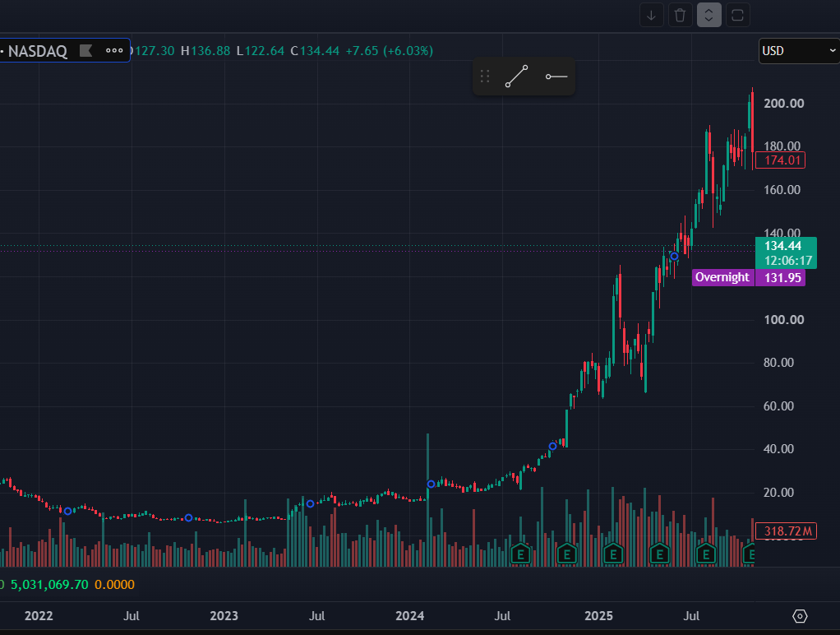
Task: Click the NASDAQ symbol legend
Action: pos(38,51)
